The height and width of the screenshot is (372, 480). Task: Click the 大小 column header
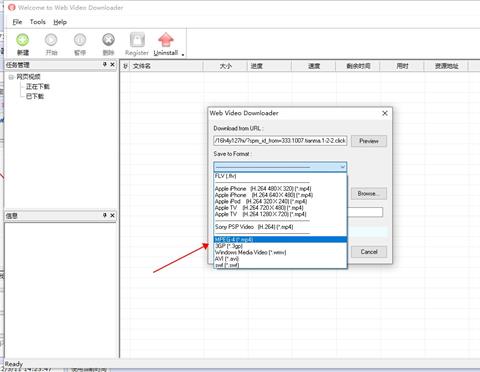pos(226,66)
